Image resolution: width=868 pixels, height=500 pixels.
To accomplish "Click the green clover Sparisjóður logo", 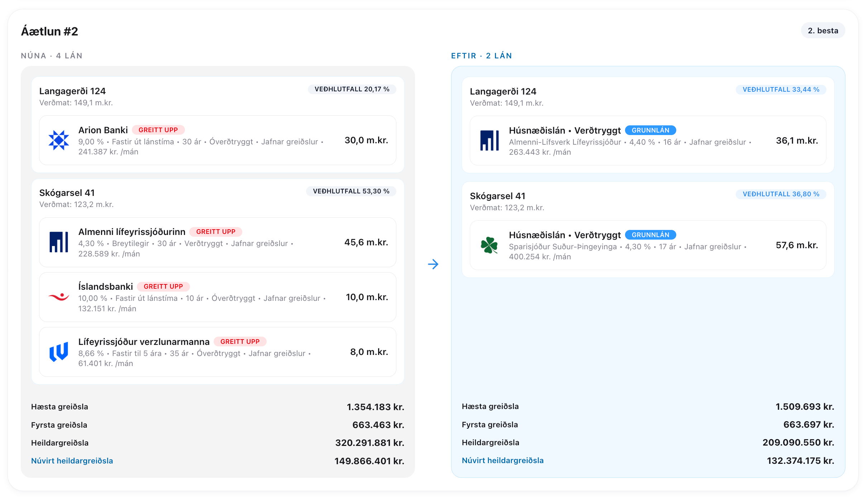I will click(x=490, y=245).
